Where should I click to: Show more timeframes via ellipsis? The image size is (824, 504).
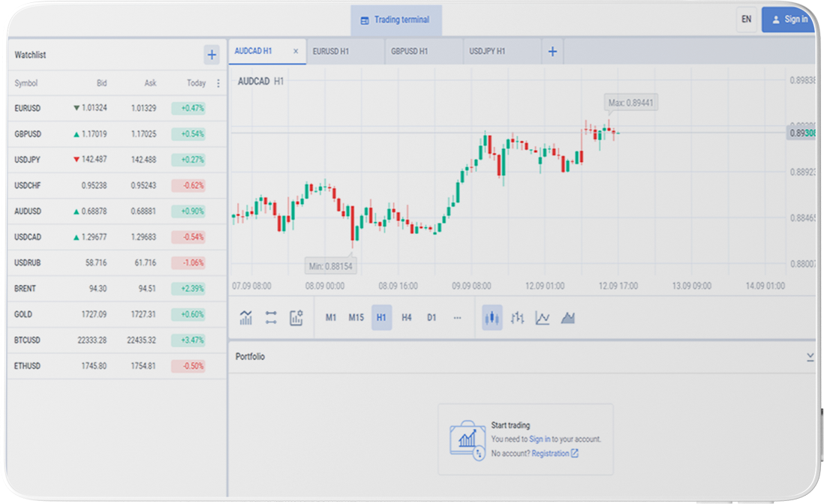tap(457, 317)
